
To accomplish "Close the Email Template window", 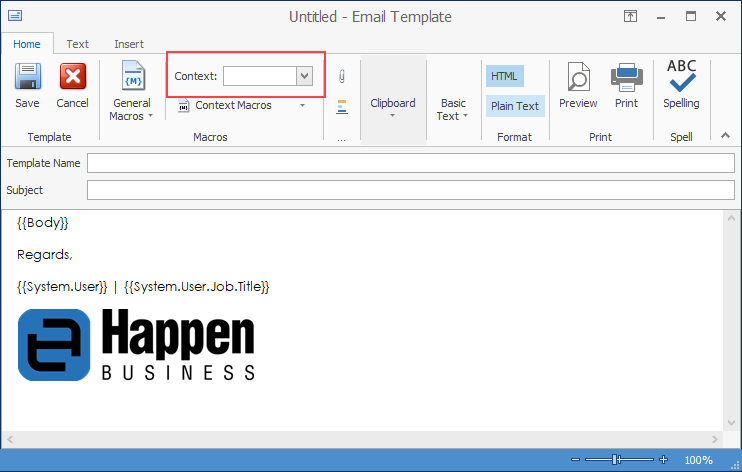I will click(721, 16).
